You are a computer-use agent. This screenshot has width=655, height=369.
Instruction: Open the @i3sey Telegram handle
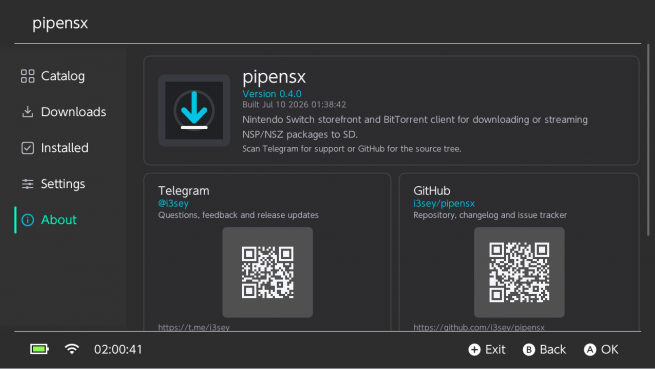[x=173, y=204]
